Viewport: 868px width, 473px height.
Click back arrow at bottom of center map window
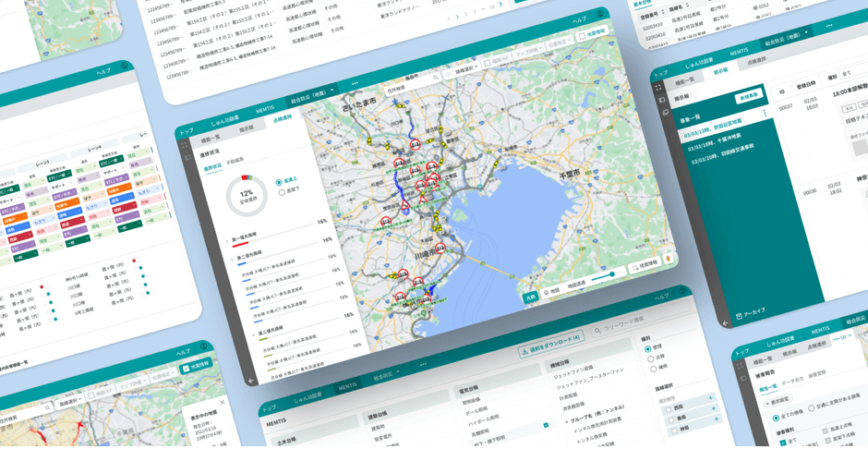(x=252, y=381)
